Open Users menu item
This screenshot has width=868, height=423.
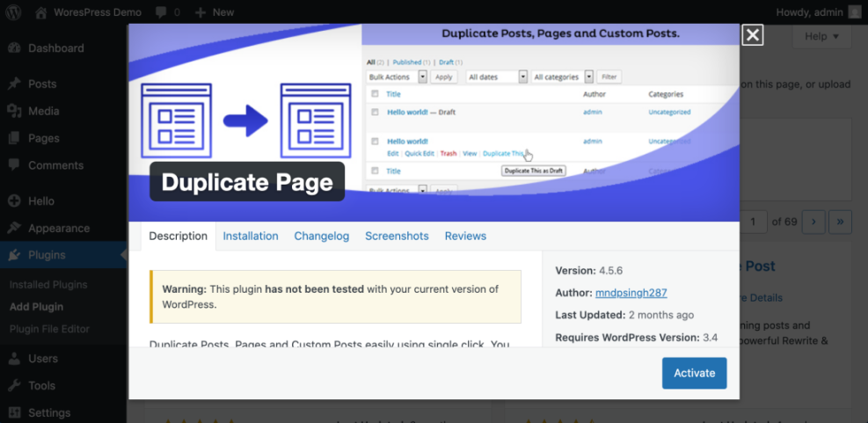coord(42,359)
